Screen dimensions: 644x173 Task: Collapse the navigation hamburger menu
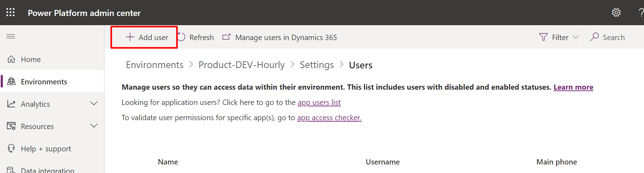pos(11,36)
